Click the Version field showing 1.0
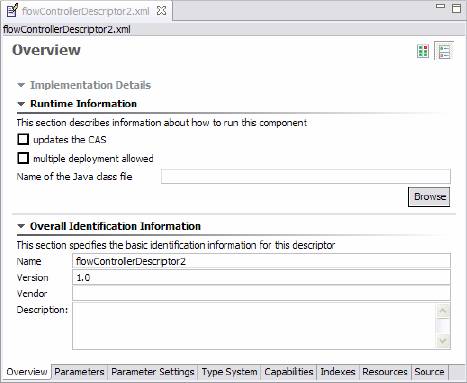This screenshot has width=467, height=383. pyautogui.click(x=261, y=277)
